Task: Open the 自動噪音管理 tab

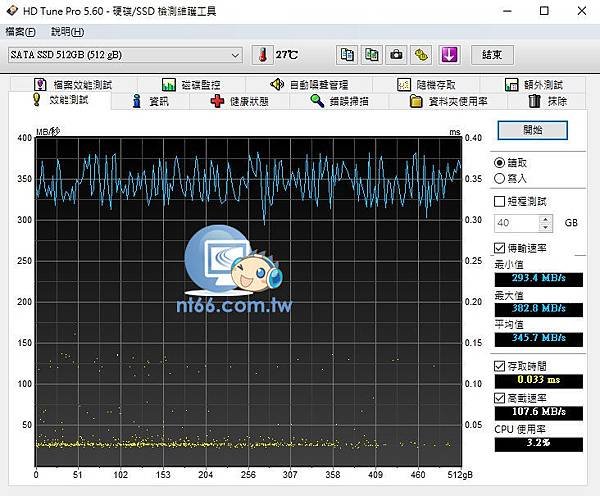Action: pyautogui.click(x=309, y=85)
